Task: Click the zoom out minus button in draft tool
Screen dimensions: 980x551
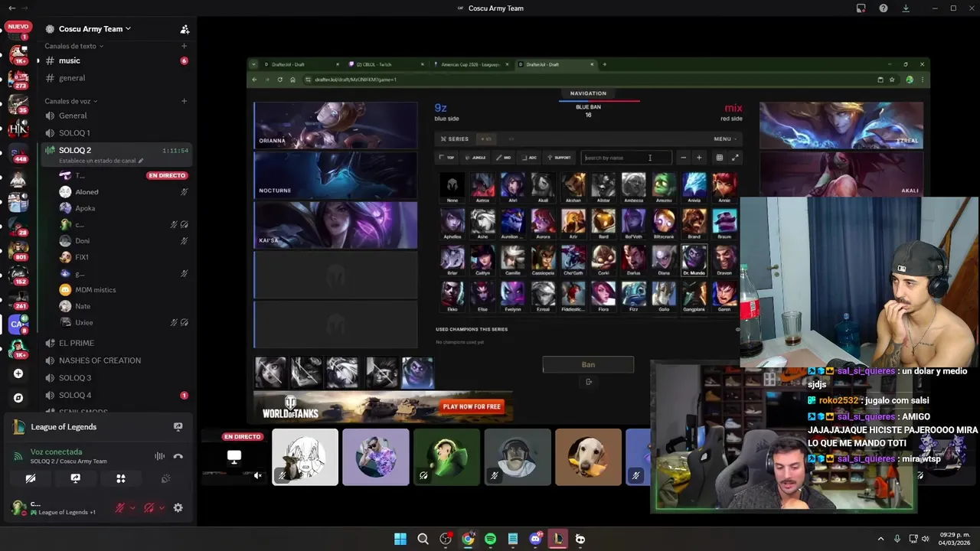Action: coord(683,158)
